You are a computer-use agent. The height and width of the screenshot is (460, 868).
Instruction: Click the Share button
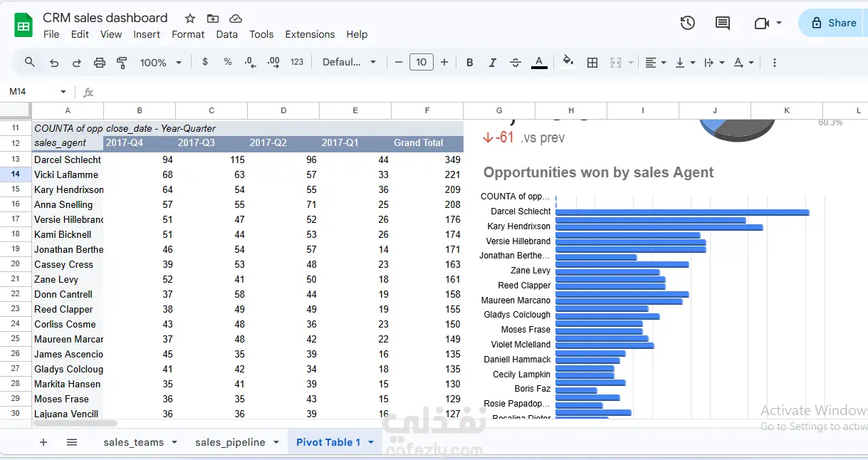click(x=835, y=23)
